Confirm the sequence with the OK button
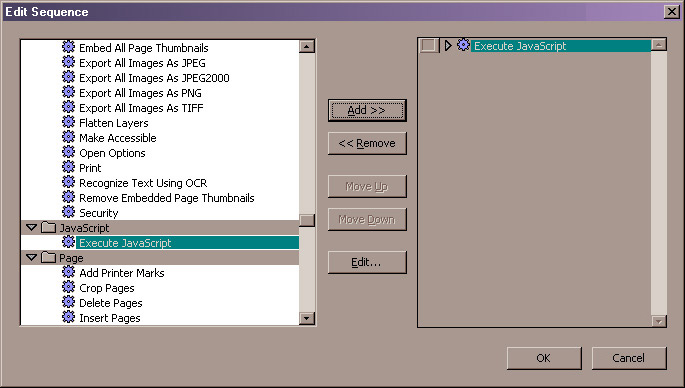 tap(544, 358)
